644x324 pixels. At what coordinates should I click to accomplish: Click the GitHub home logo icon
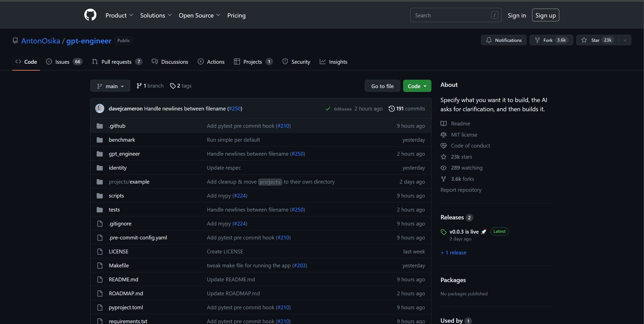90,15
